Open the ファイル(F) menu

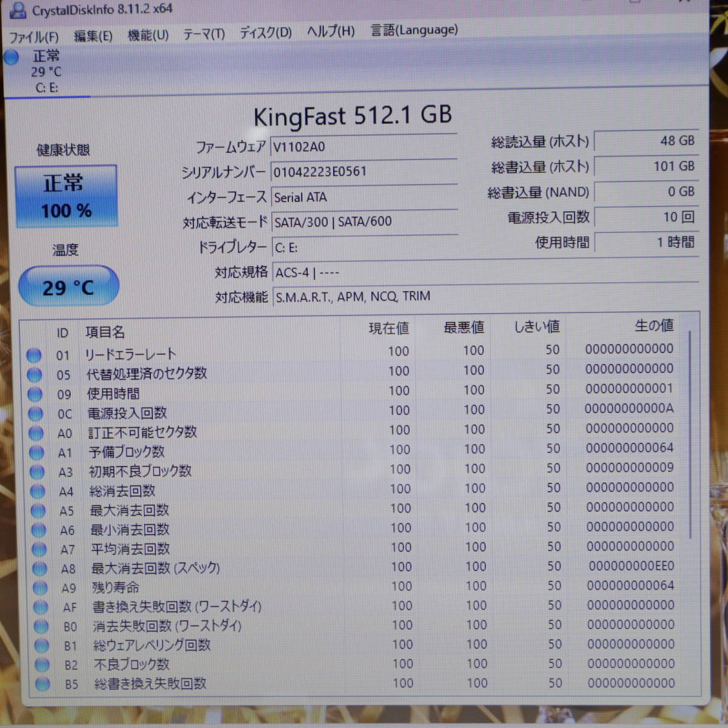(x=33, y=38)
